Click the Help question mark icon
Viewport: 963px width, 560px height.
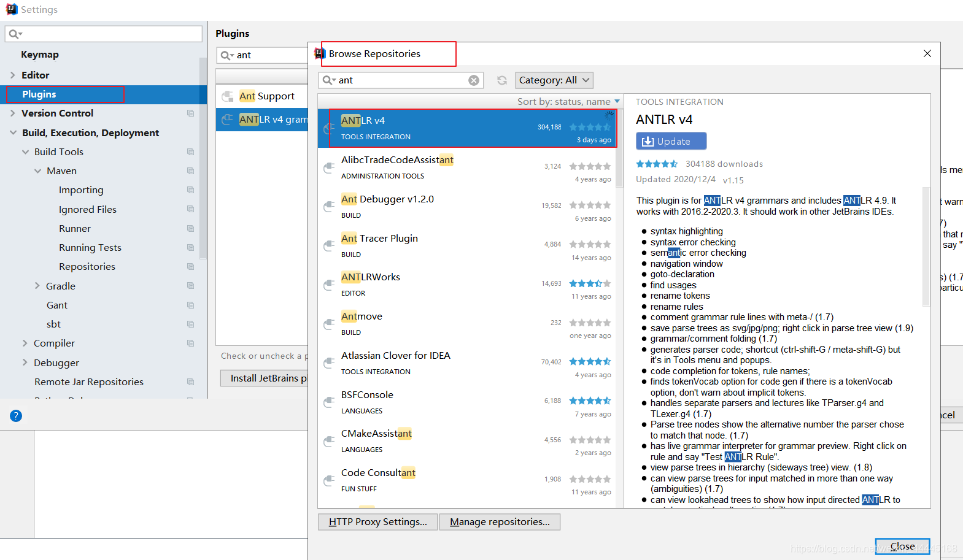point(16,416)
